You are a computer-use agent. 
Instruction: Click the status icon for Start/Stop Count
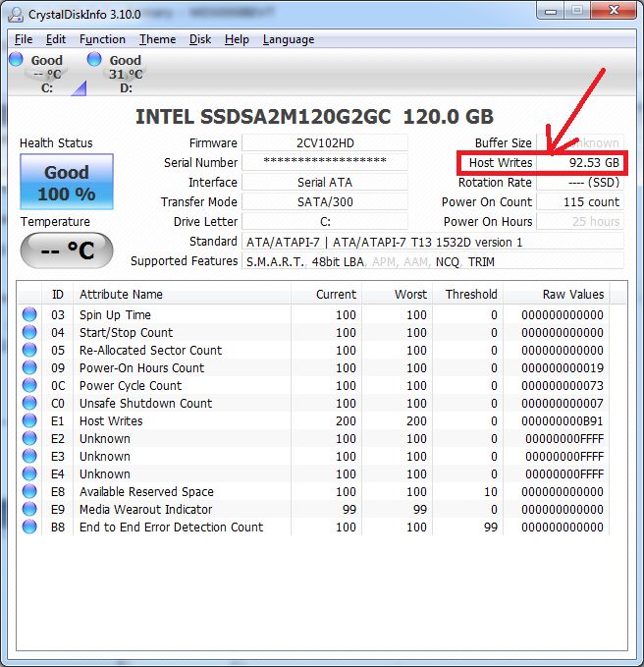coord(29,332)
